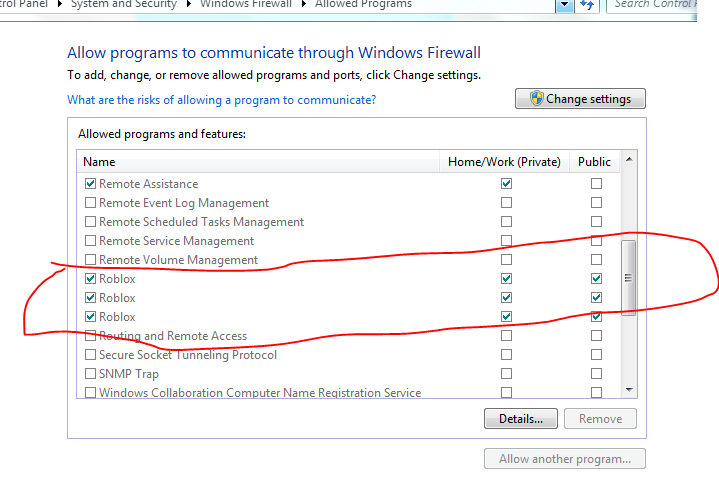Focus the Search Control Panel field
This screenshot has height=480, width=719.
point(664,5)
